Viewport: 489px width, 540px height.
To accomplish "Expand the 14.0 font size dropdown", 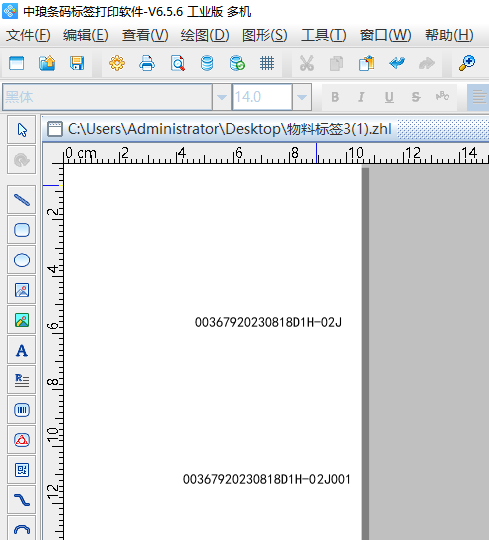I will click(302, 97).
